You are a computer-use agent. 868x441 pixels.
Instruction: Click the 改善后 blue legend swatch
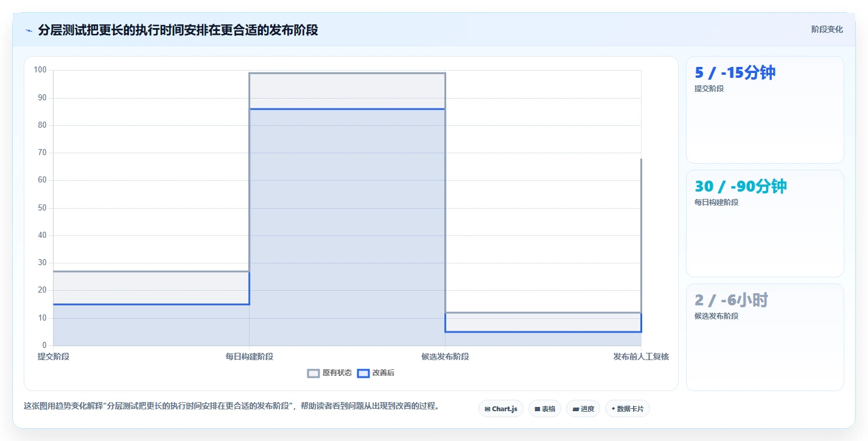(x=363, y=373)
